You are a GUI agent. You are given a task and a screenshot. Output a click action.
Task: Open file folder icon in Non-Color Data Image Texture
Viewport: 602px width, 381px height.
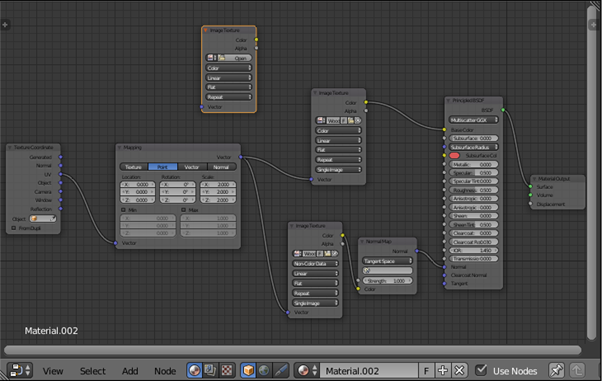click(327, 253)
